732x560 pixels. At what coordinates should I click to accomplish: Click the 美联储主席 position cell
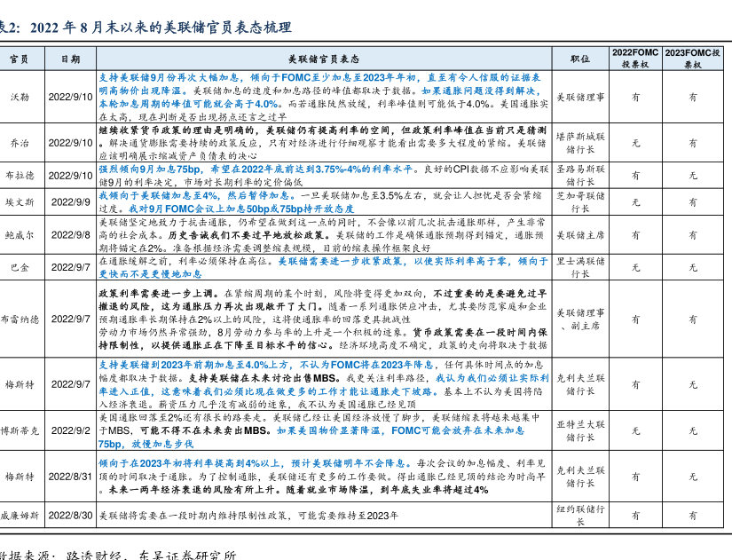[580, 235]
